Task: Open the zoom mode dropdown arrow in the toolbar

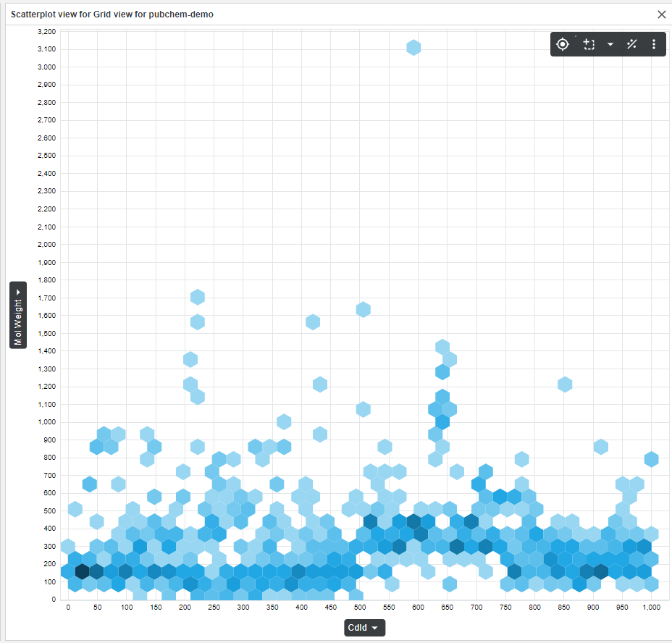Action: click(x=610, y=44)
